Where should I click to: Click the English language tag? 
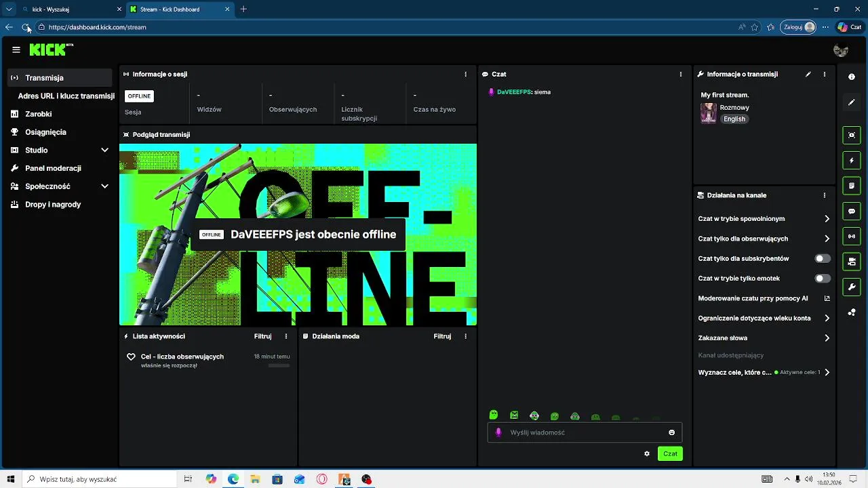point(734,119)
